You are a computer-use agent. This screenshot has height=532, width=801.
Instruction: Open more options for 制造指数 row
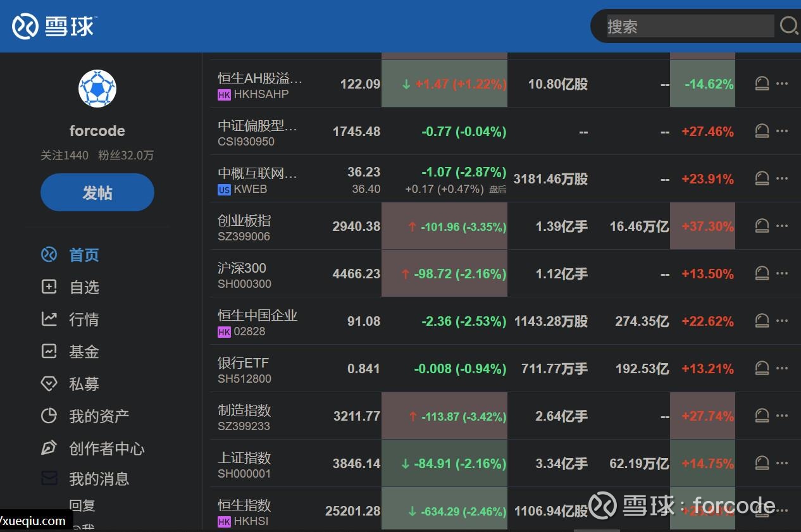click(782, 416)
